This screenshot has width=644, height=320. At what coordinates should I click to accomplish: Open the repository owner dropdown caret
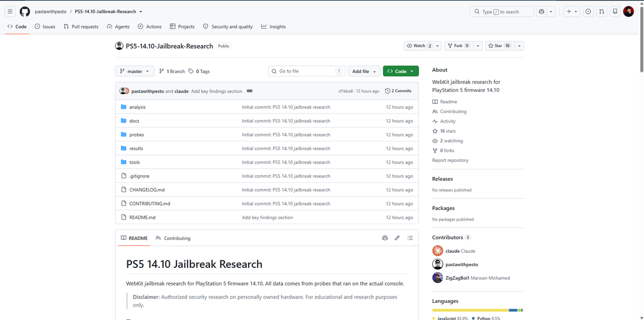pos(141,12)
